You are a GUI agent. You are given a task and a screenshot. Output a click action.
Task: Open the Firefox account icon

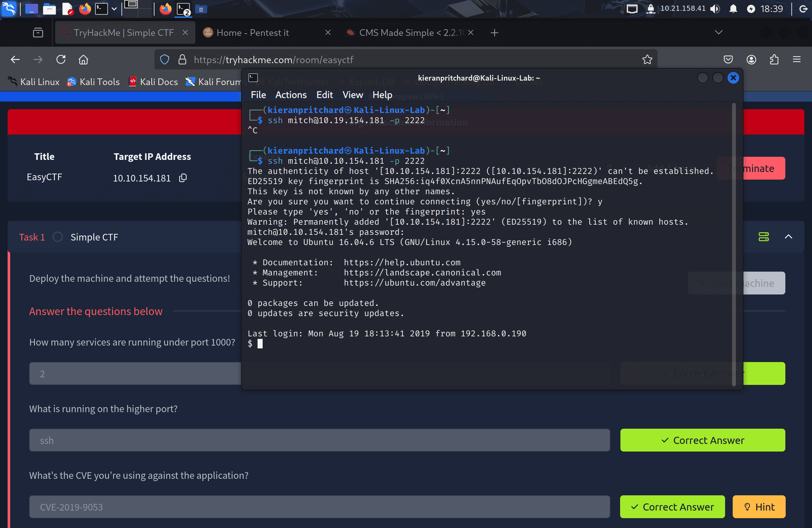pyautogui.click(x=751, y=60)
